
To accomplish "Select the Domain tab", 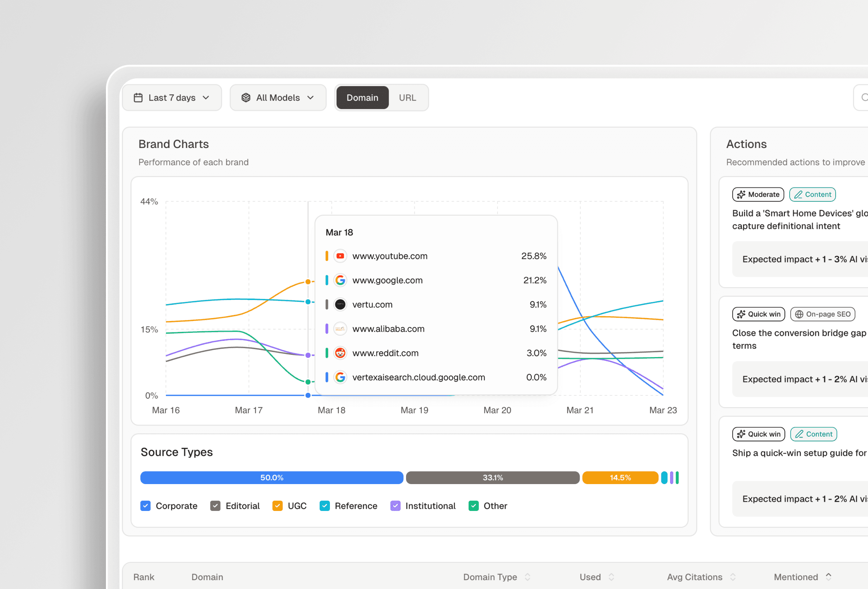I will click(362, 98).
